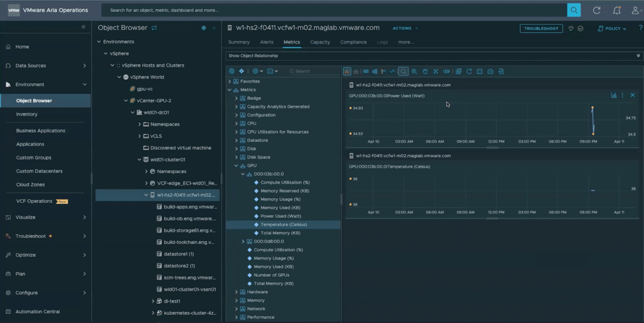Open the calendar dropdown in metric toolbar

click(272, 71)
